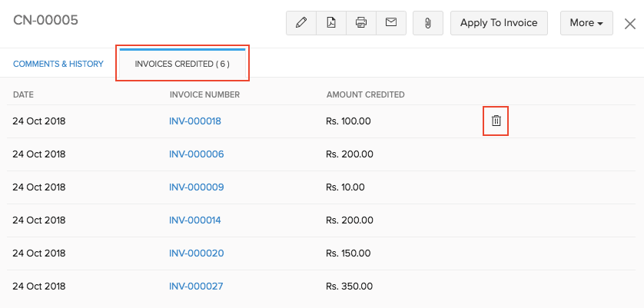
Task: Close the CN-00005 credit note panel
Action: coord(630,24)
